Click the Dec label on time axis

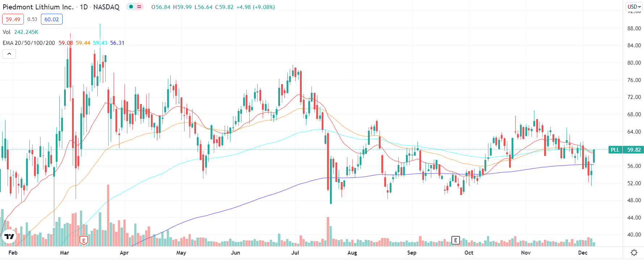pos(583,253)
